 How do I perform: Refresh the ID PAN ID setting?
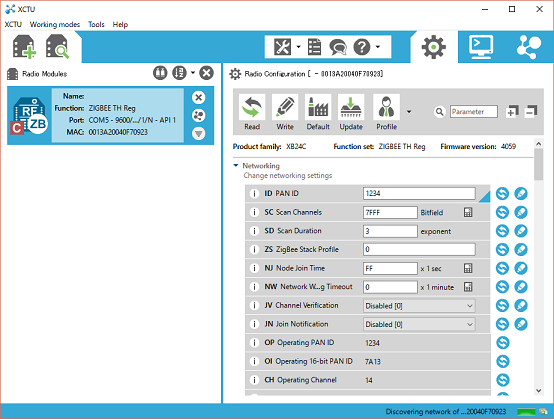tap(502, 194)
